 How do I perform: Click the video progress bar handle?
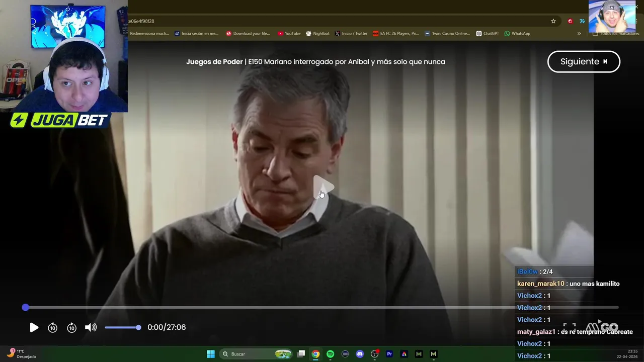(26, 307)
